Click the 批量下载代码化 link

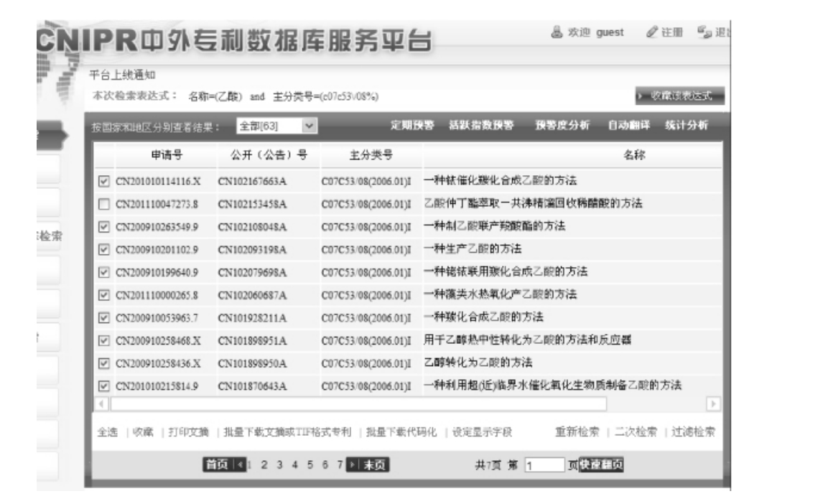(401, 432)
